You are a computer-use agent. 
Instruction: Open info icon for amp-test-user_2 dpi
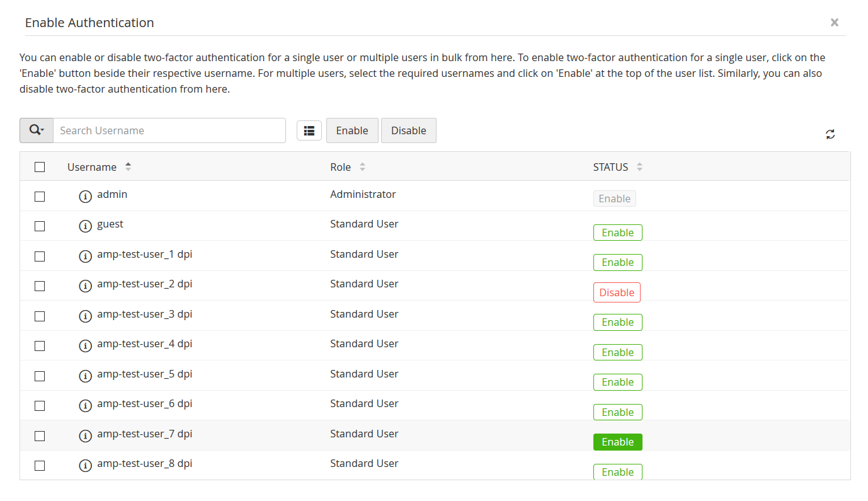(x=86, y=285)
